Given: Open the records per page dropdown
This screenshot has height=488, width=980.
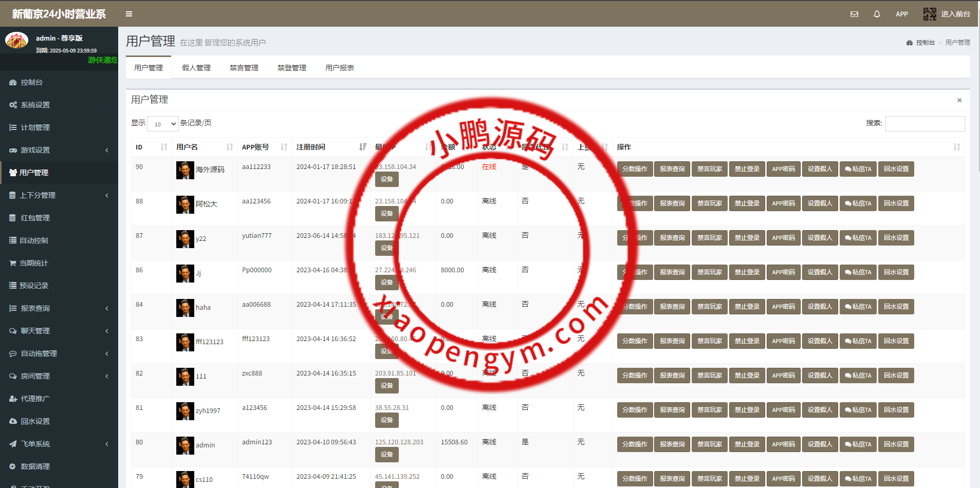Looking at the screenshot, I should click(162, 124).
